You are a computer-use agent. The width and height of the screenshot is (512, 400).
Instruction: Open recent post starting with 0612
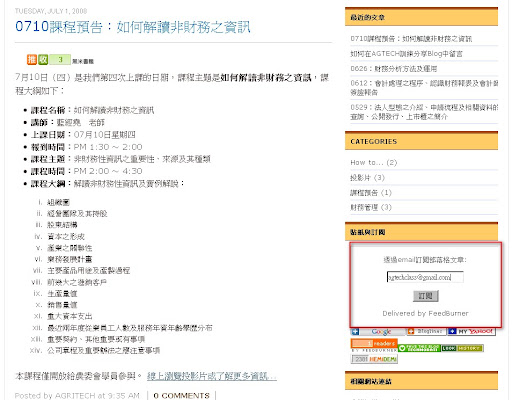424,88
